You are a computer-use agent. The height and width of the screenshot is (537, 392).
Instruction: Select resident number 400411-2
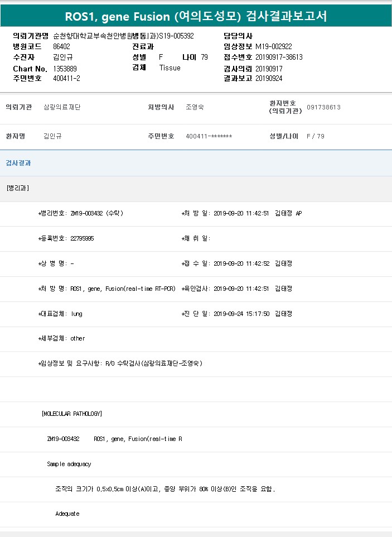click(67, 78)
